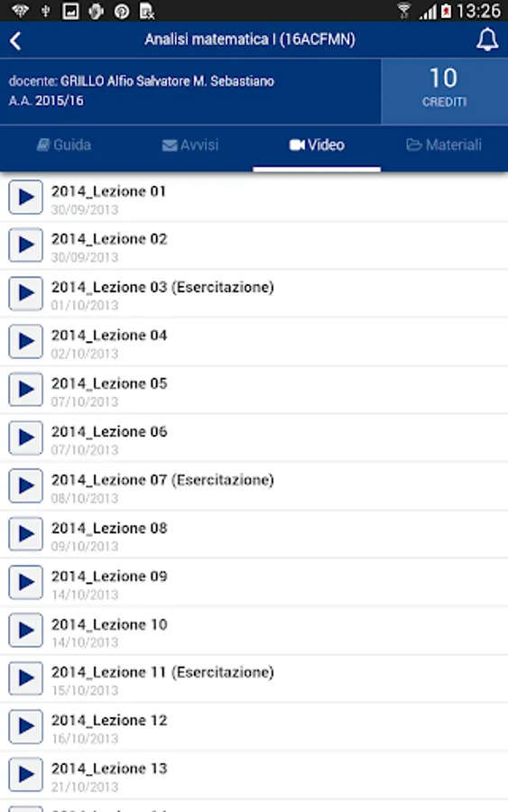Tap the back arrow in header
The width and height of the screenshot is (508, 812).
(x=15, y=41)
